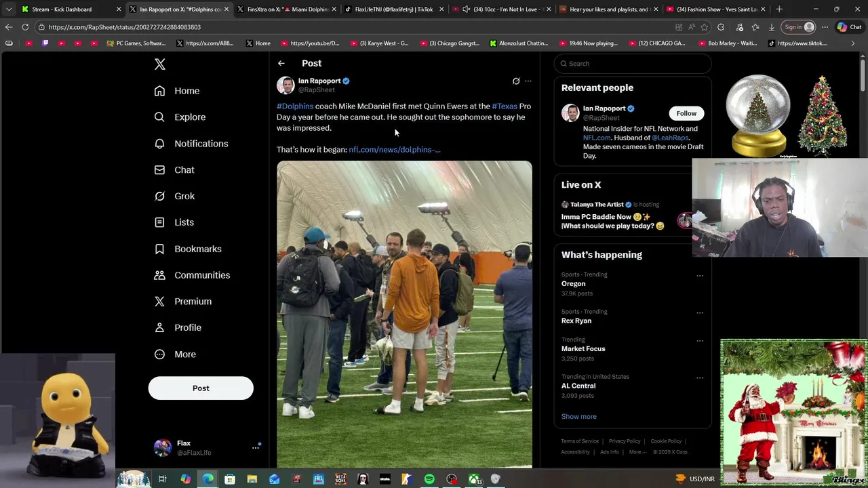Open the Bob Marley - Waiti... bookmark

[727, 43]
